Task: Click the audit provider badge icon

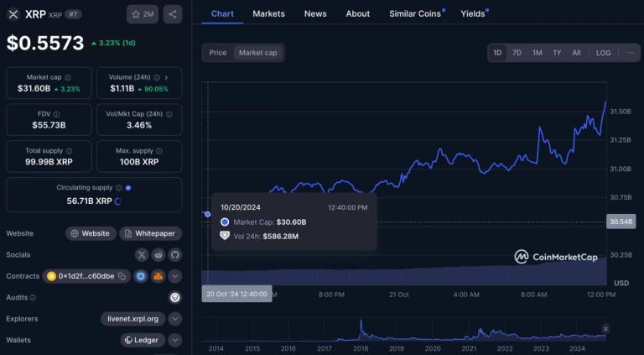Action: (175, 297)
